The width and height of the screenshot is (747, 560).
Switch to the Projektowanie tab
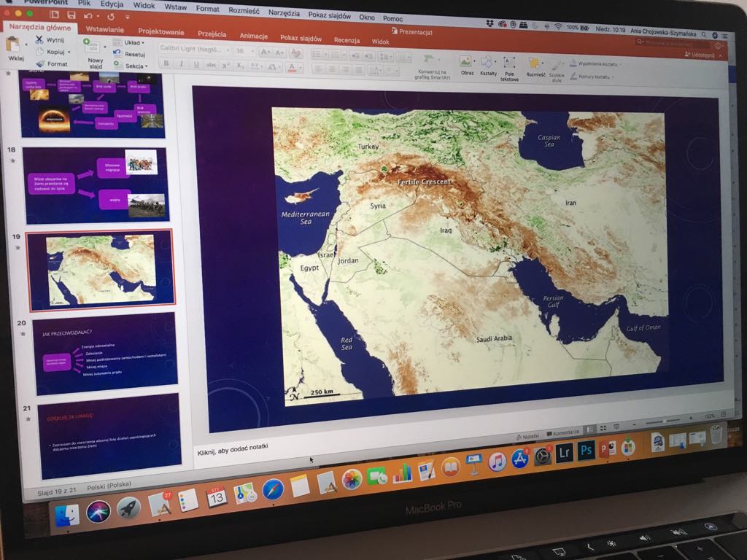pyautogui.click(x=161, y=32)
